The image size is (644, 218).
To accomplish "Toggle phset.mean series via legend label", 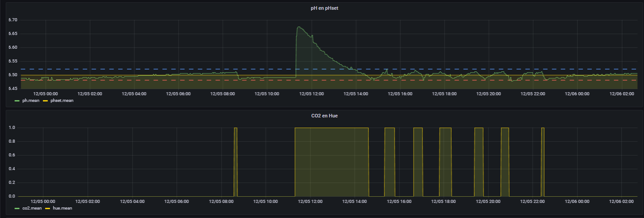I will click(x=62, y=101).
